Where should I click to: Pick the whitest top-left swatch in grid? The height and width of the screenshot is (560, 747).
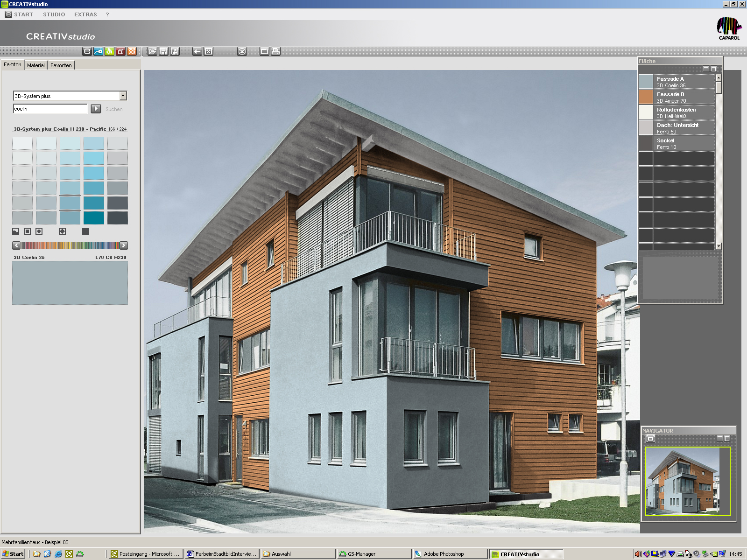(x=22, y=143)
